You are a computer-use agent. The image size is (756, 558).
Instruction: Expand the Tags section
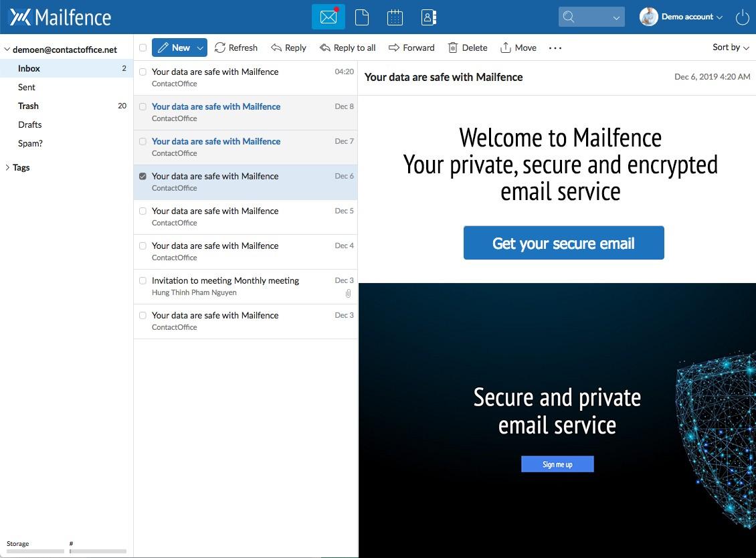7,167
